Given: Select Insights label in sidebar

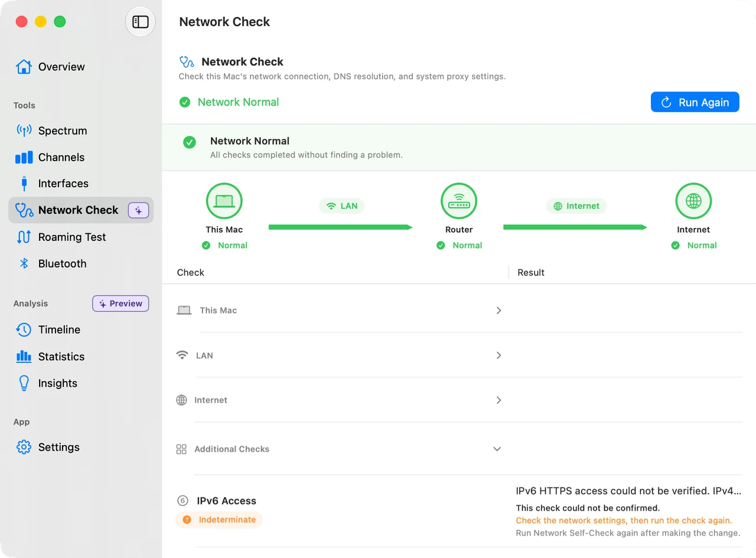Looking at the screenshot, I should tap(58, 383).
